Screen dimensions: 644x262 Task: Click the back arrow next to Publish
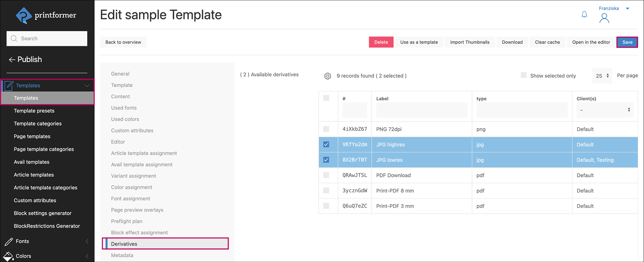[12, 59]
